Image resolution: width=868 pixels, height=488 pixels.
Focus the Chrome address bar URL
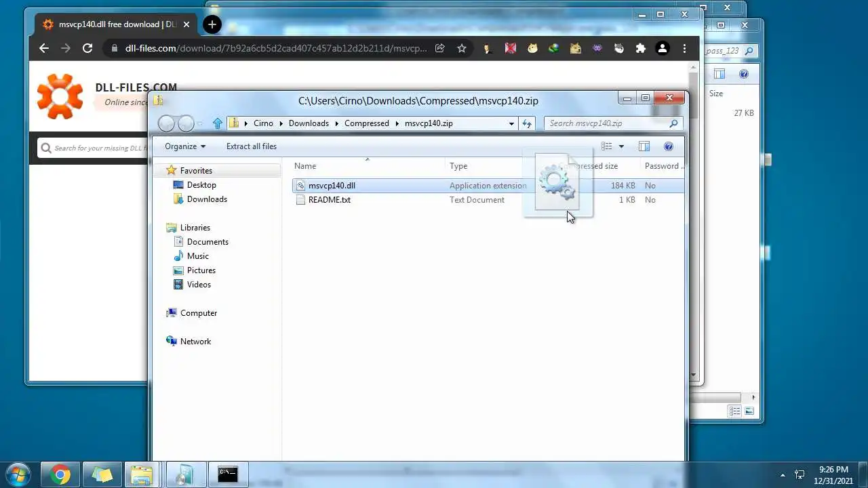(276, 48)
